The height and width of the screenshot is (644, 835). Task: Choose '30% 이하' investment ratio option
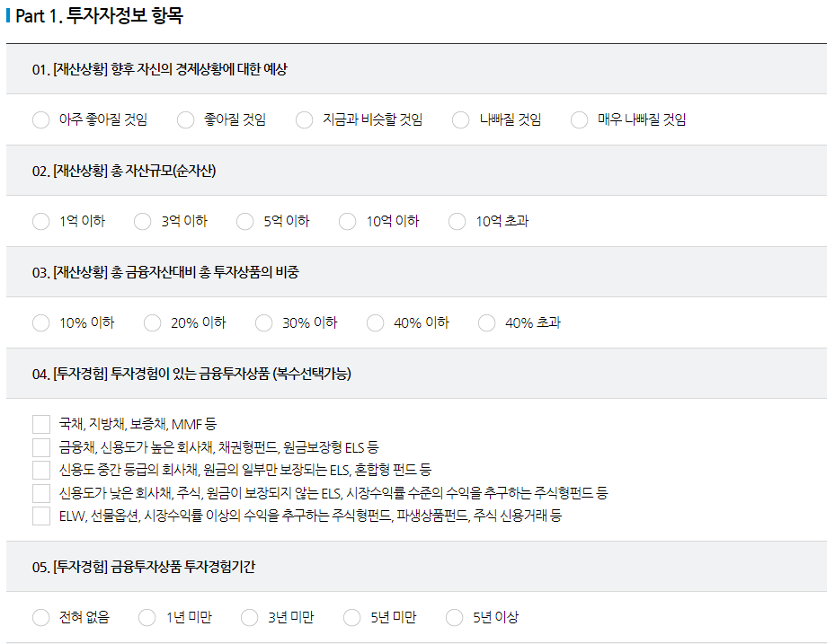pos(263,323)
